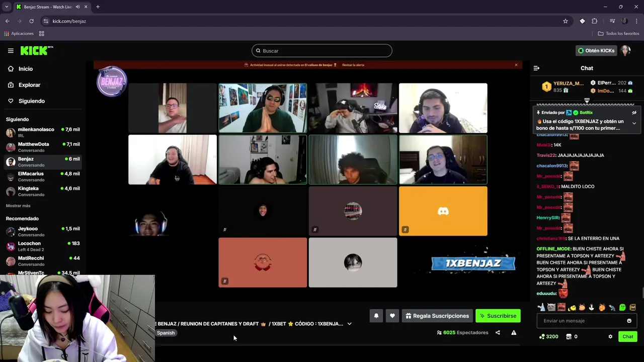The height and width of the screenshot is (362, 644).
Task: Reload the page
Action: (31, 21)
